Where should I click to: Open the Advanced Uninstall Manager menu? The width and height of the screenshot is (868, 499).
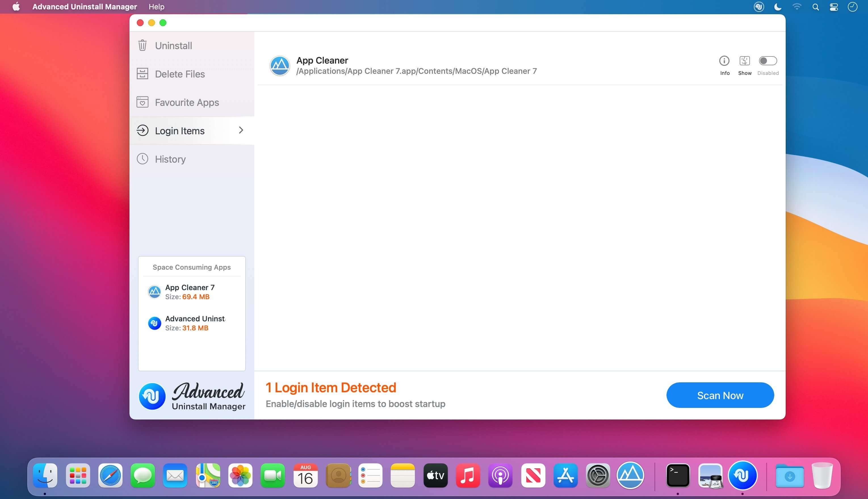point(85,7)
